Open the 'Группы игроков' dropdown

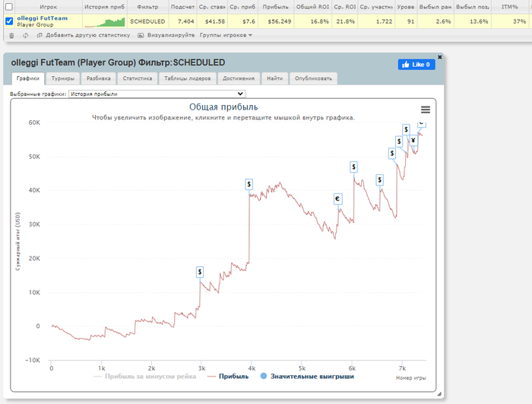click(x=226, y=35)
